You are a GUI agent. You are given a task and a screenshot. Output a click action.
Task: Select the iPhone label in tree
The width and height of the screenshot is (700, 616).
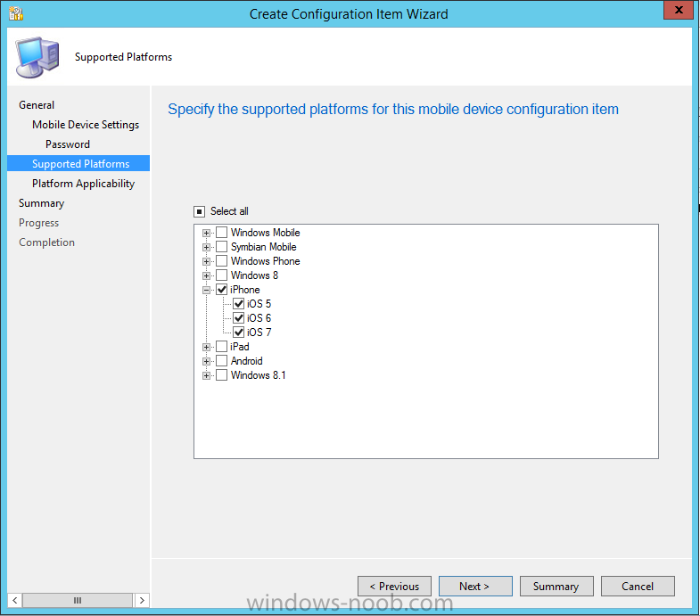[244, 290]
